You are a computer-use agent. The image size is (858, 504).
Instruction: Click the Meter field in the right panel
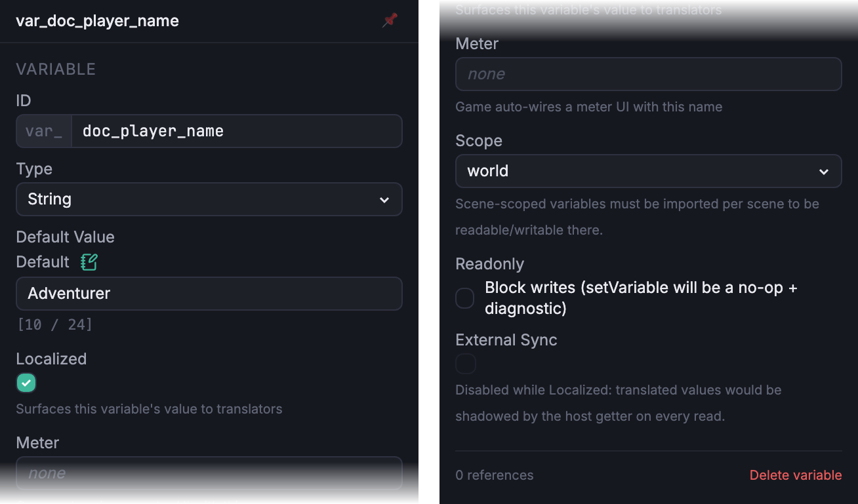click(x=649, y=74)
